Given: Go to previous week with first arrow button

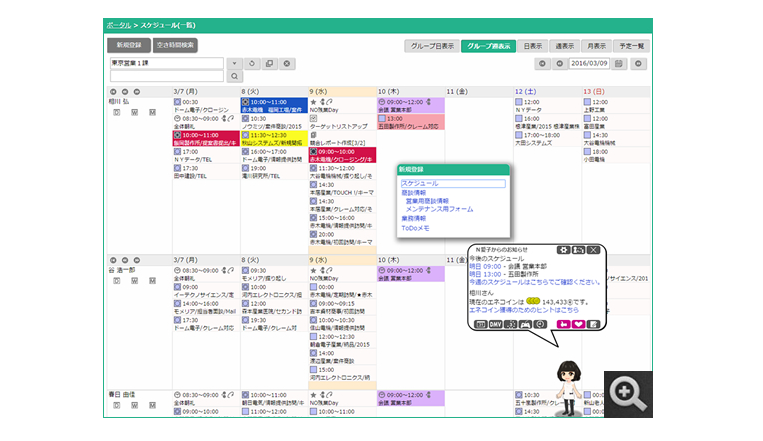Looking at the screenshot, I should point(542,64).
